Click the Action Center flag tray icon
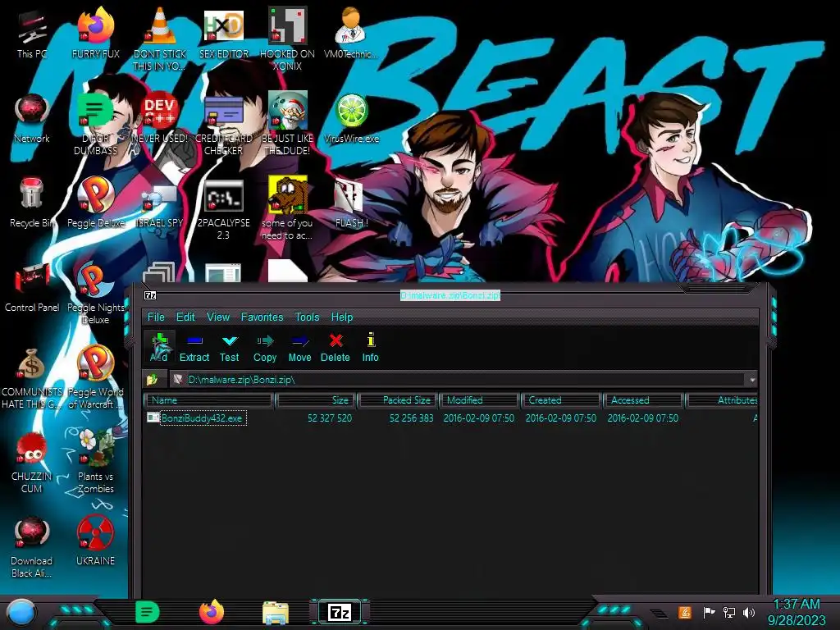The image size is (840, 630). click(709, 612)
